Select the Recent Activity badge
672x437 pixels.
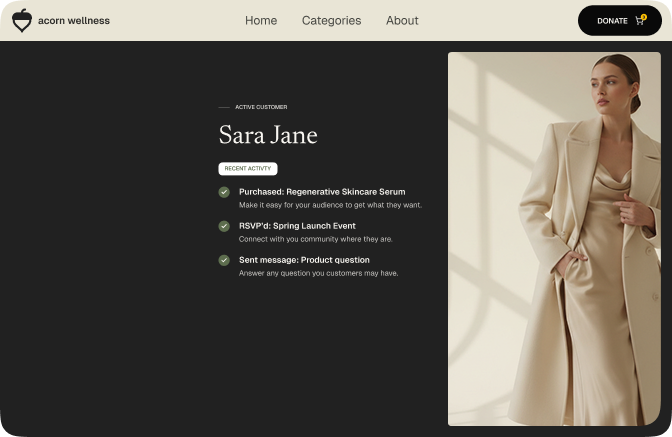point(248,168)
